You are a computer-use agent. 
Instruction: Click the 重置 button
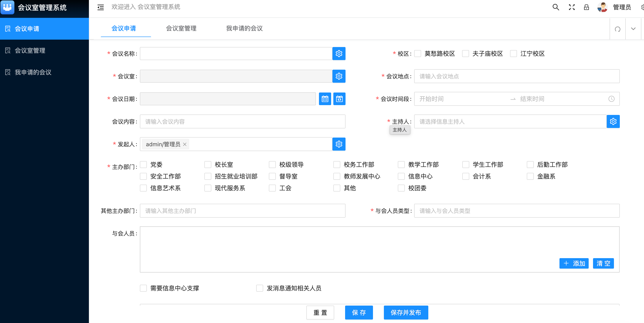point(320,313)
